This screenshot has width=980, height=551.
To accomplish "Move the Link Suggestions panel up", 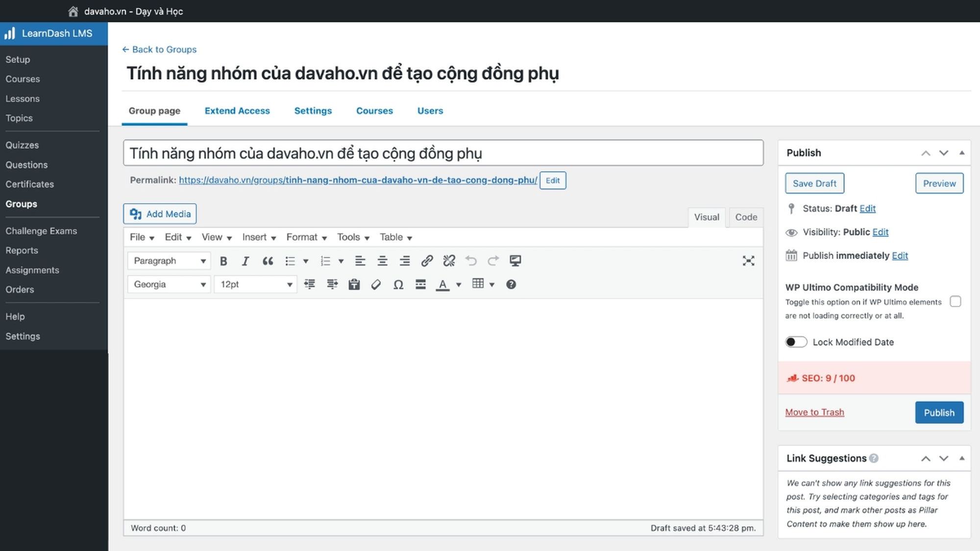I will pos(926,458).
